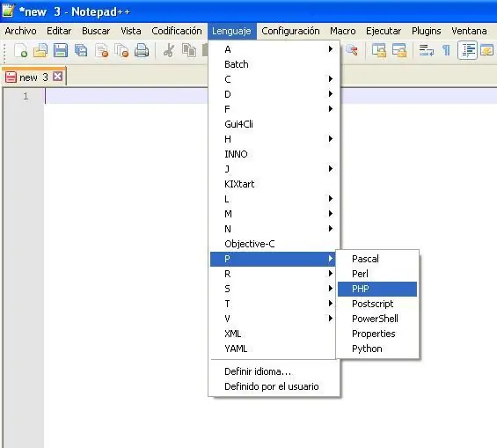
Task: Toggle the Word Wrap toolbar icon
Action: tap(427, 51)
